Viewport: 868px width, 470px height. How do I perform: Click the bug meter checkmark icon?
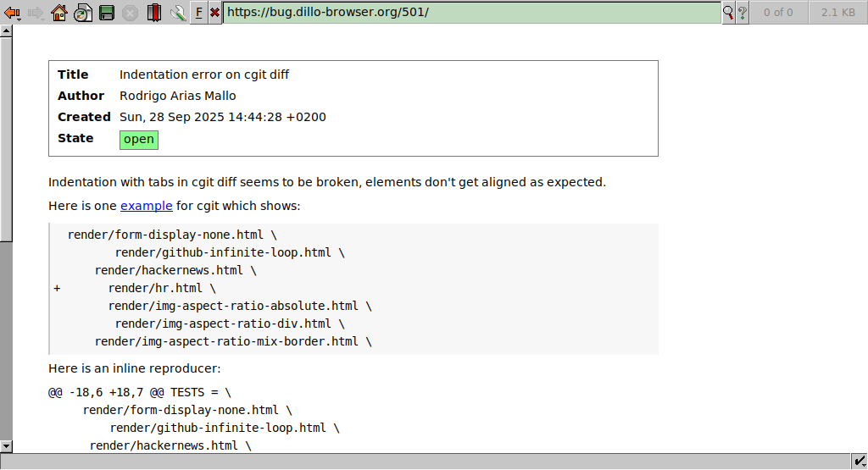pos(860,461)
